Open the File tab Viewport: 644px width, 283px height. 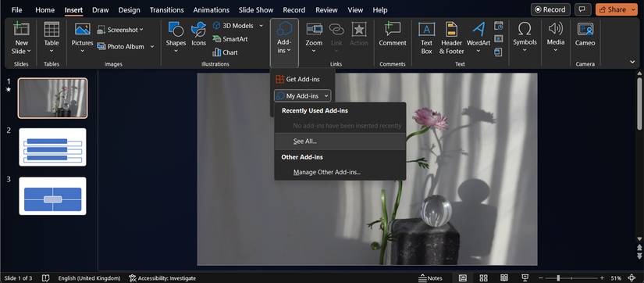pos(17,10)
